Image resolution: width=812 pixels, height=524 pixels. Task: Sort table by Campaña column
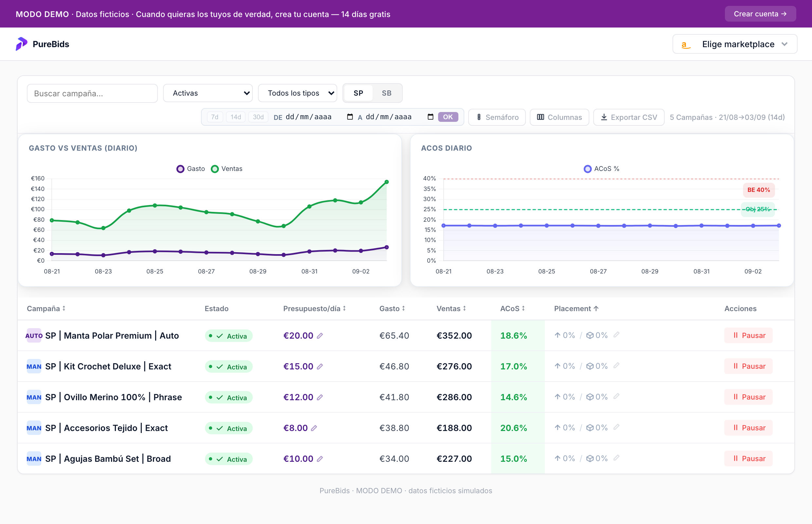pos(46,309)
